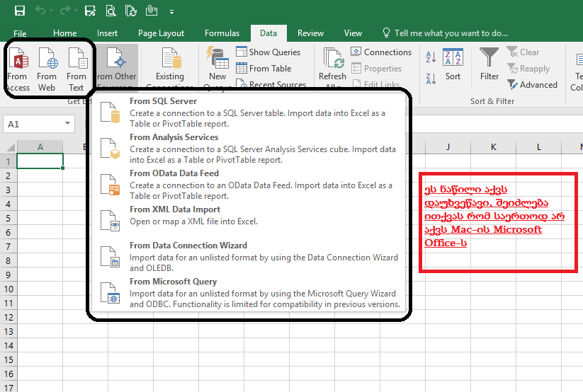
Task: Click the Filter funnel icon
Action: [489, 64]
